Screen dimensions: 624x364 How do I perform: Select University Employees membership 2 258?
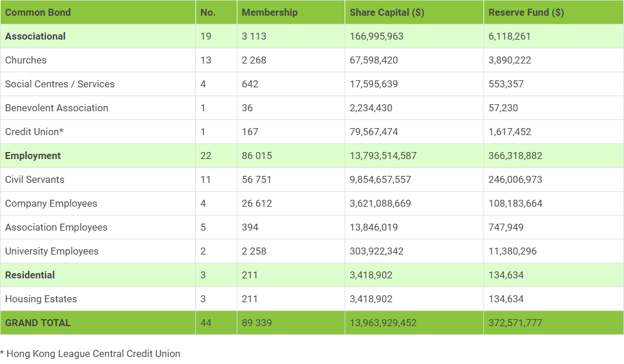254,251
